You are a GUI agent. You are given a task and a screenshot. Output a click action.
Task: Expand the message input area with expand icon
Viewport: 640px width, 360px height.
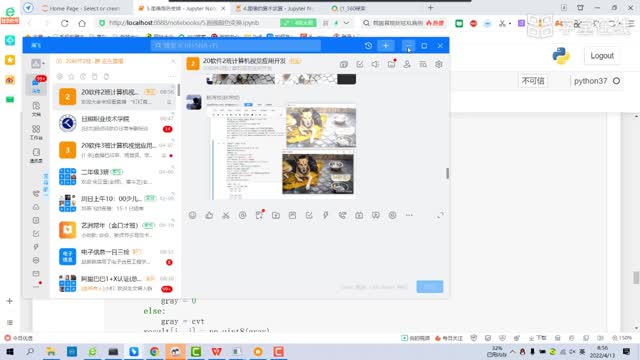[x=440, y=215]
